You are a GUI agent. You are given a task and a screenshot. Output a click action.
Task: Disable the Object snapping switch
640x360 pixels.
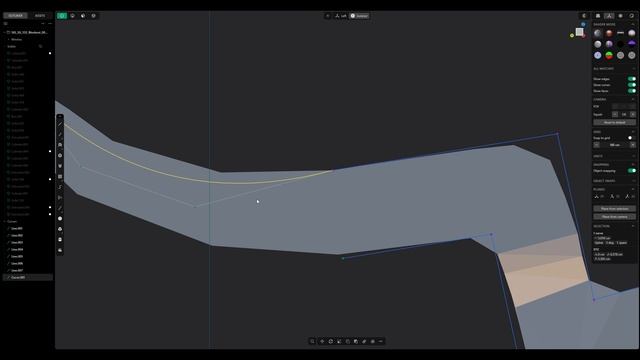[x=631, y=171]
